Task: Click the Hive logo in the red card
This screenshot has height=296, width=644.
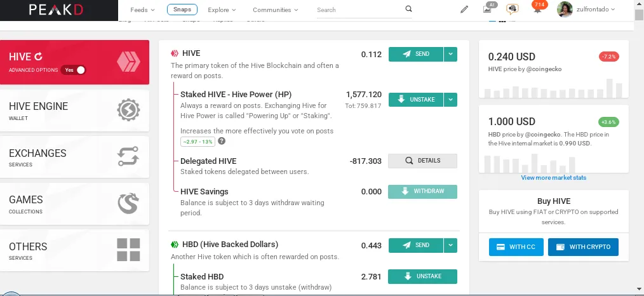Action: (x=128, y=62)
